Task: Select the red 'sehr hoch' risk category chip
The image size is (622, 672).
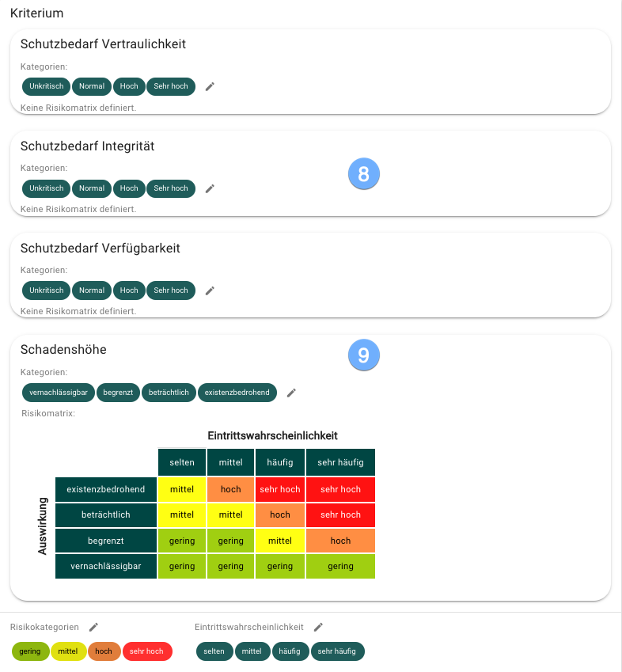Action: click(147, 651)
